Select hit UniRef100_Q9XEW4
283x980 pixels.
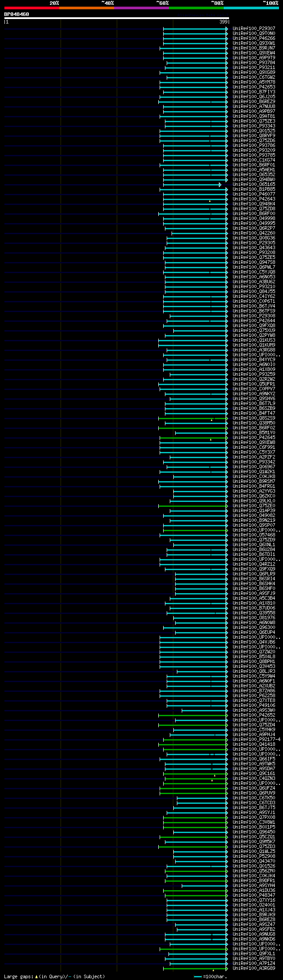(x=254, y=53)
